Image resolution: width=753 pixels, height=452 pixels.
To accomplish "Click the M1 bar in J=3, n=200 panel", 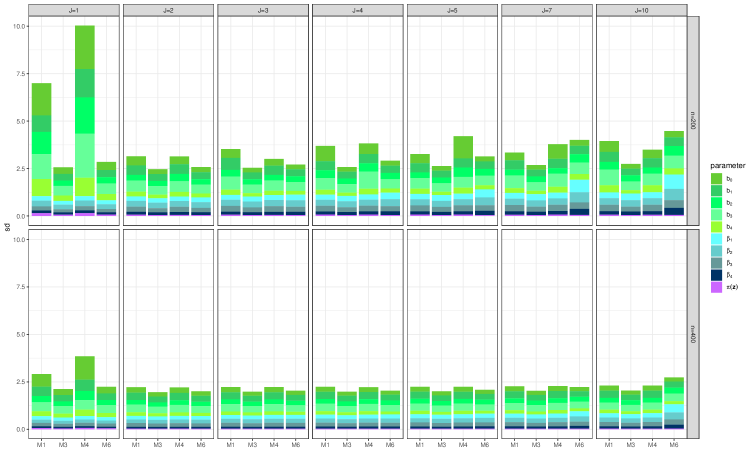I will 231,183.
